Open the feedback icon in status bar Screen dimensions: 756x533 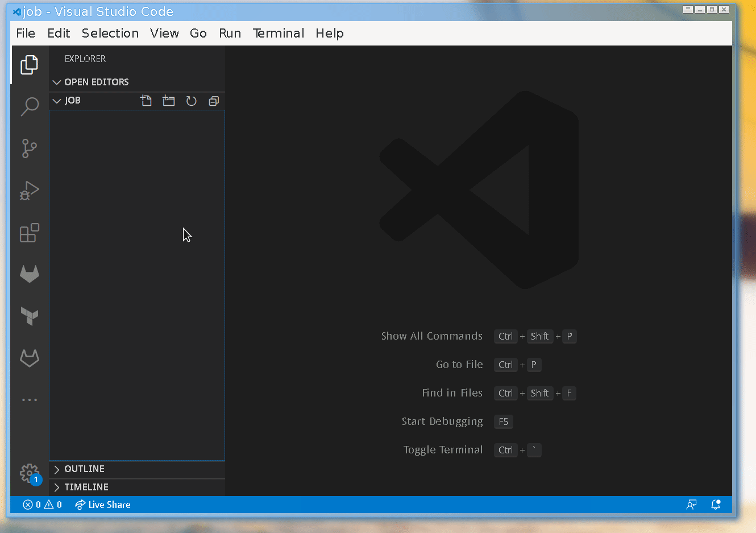[x=691, y=505]
